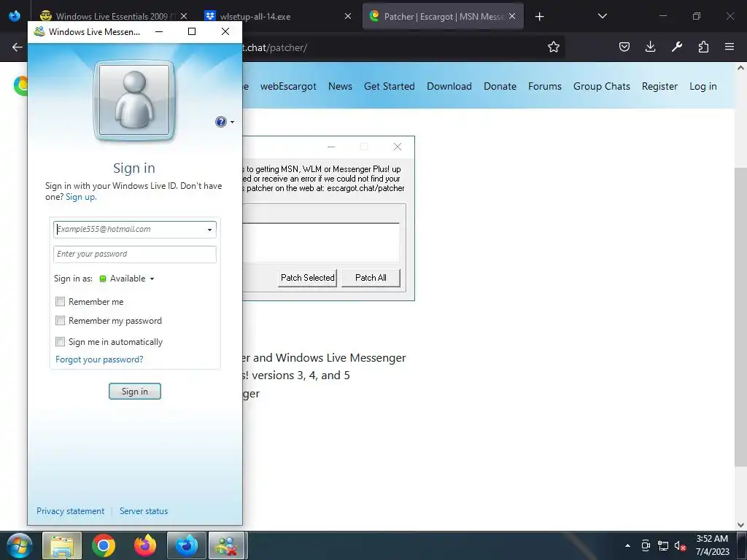The width and height of the screenshot is (747, 560).
Task: Open the Sign in as Available status dropdown
Action: point(127,279)
